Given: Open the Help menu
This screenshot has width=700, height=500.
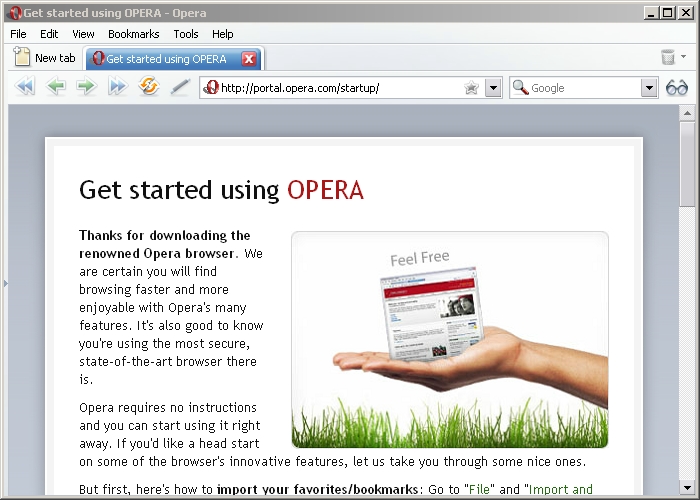Looking at the screenshot, I should (x=222, y=34).
